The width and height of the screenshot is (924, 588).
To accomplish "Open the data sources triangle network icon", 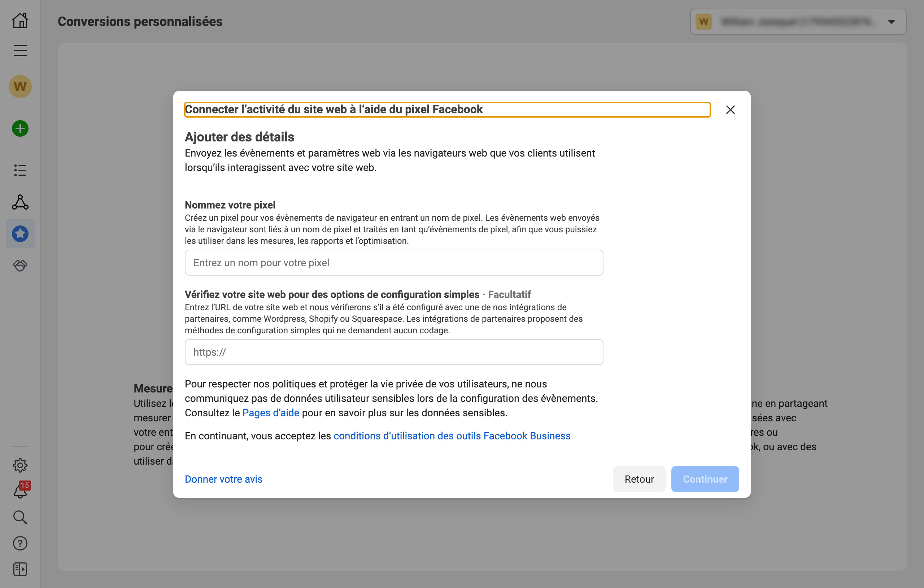I will point(20,202).
